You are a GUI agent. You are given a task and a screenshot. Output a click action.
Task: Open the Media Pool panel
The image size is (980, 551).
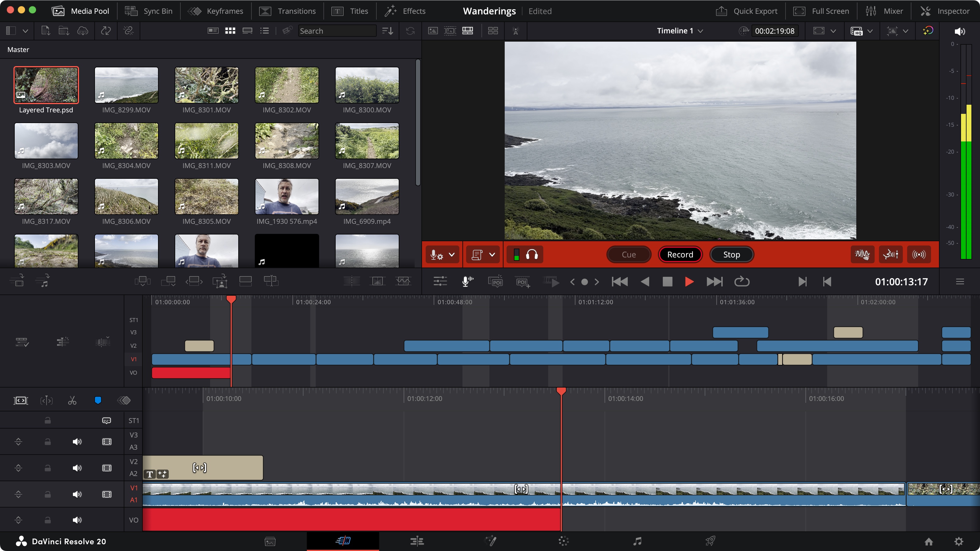tap(80, 11)
